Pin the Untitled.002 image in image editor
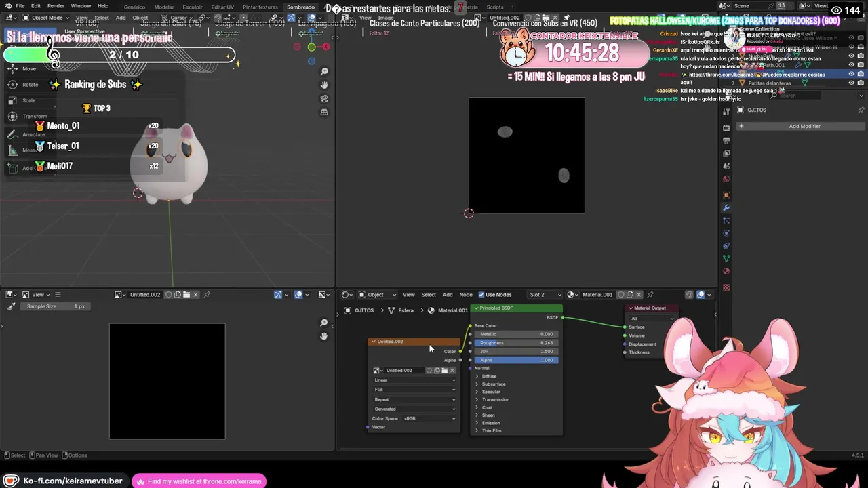 click(x=207, y=294)
